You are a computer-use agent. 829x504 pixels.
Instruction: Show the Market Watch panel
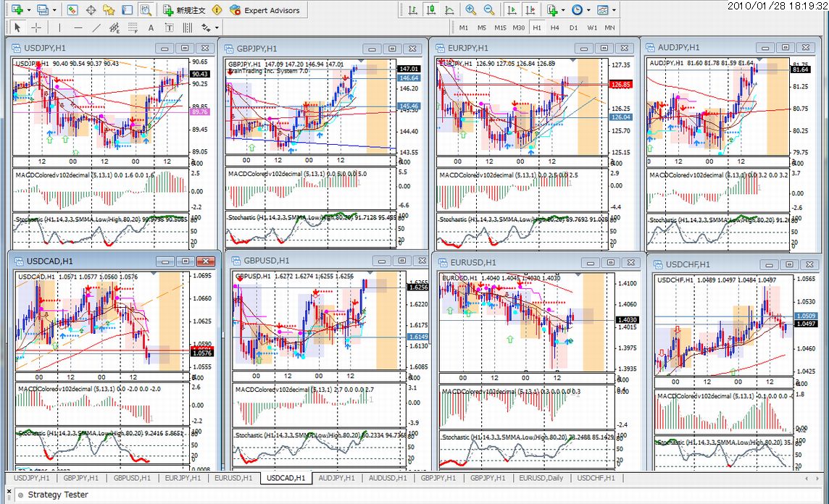(x=72, y=9)
